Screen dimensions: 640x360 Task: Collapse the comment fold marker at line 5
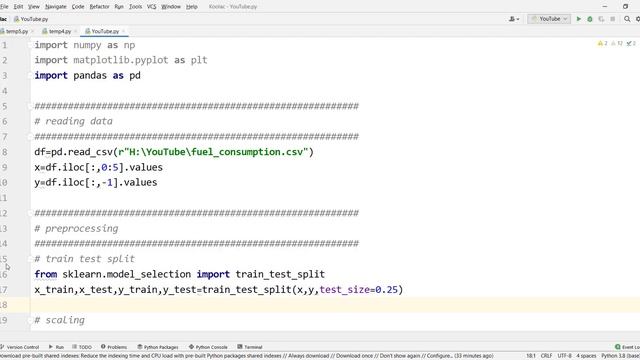[31, 106]
